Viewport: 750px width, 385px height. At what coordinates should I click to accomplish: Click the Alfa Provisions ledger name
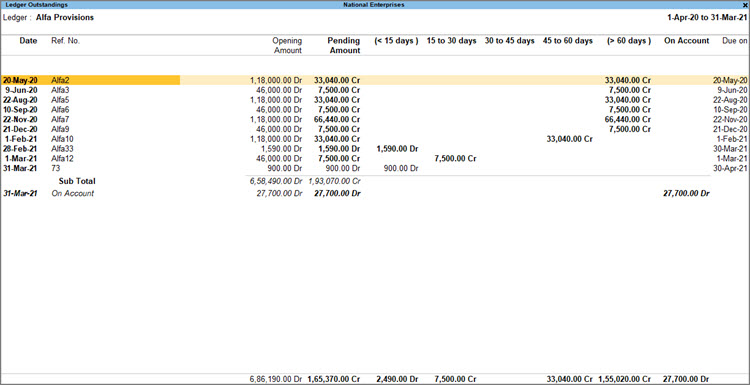65,17
